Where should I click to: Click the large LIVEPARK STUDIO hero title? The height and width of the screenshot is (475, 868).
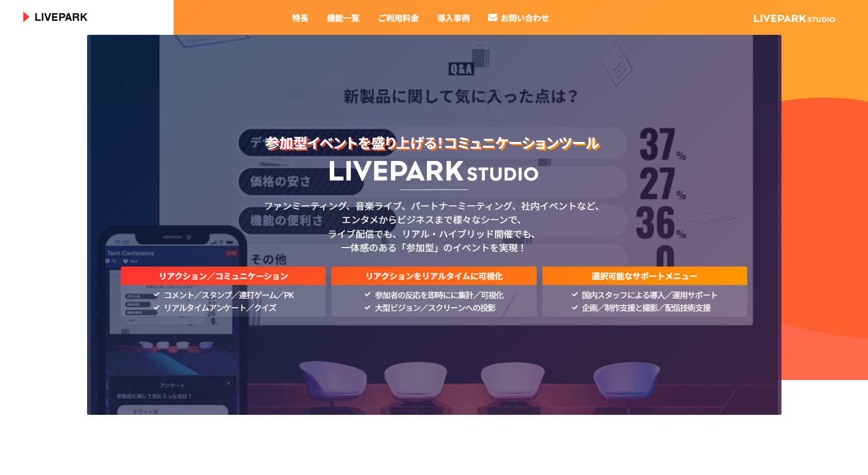tap(433, 172)
